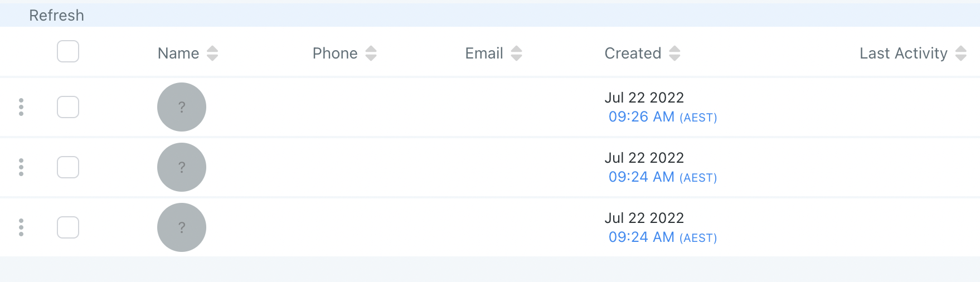The image size is (980, 282).
Task: Click avatar placeholder in last contact row
Action: (x=182, y=227)
